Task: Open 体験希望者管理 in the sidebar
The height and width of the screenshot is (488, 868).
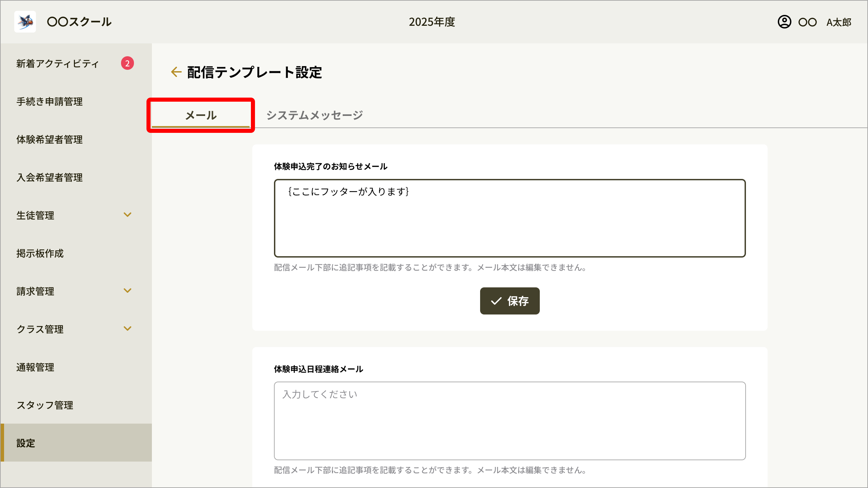Action: click(x=76, y=139)
